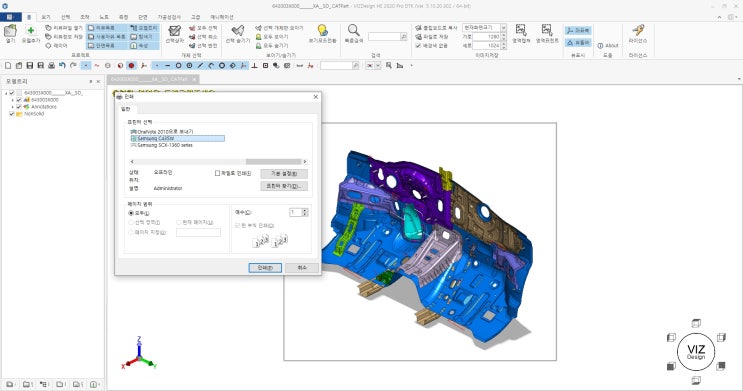Click the 가로 width value field

tap(487, 36)
